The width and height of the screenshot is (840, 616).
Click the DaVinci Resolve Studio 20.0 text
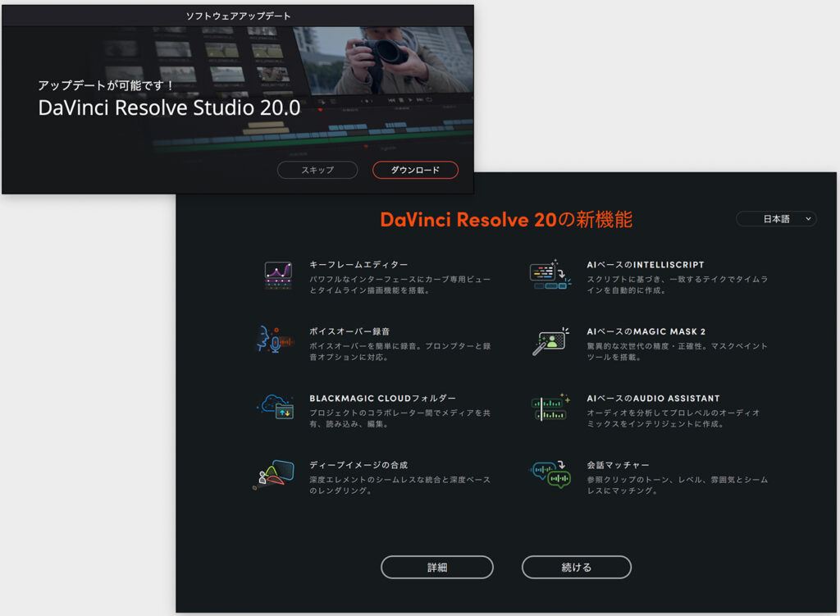[169, 107]
